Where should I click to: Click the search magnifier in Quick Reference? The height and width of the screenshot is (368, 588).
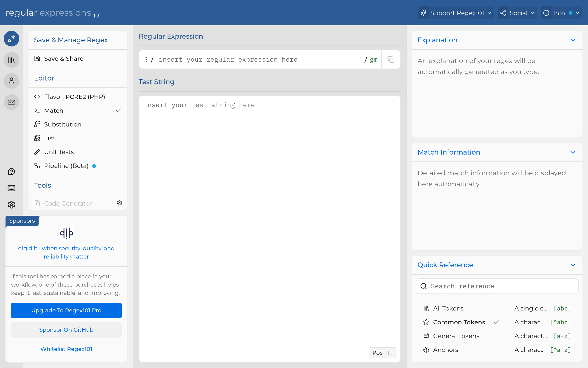click(x=424, y=286)
